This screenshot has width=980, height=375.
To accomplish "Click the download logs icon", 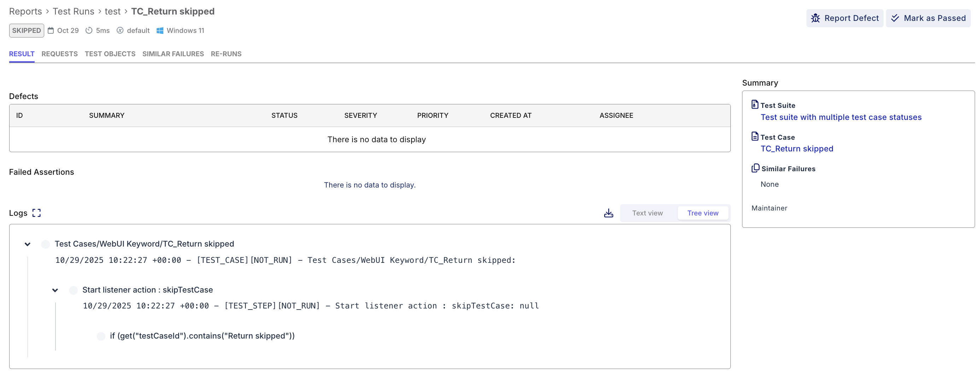I will click(608, 213).
